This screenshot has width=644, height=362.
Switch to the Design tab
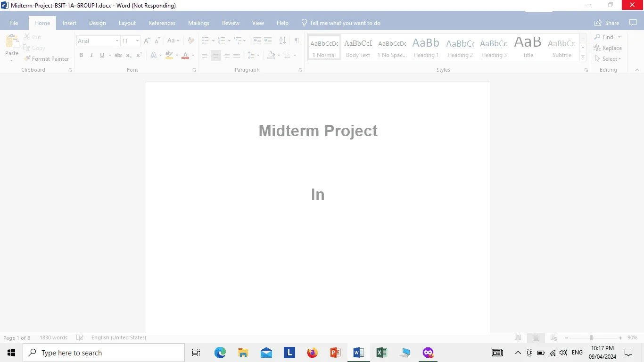click(98, 23)
